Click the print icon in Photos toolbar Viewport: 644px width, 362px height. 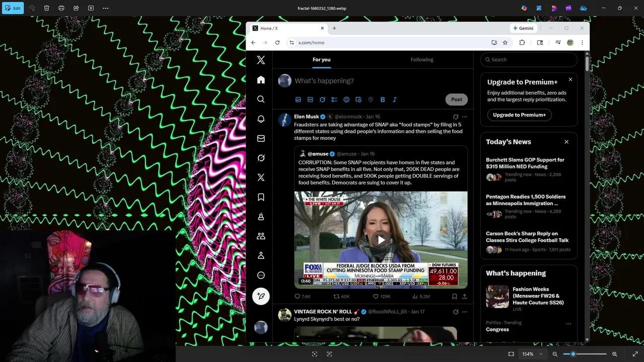(61, 8)
